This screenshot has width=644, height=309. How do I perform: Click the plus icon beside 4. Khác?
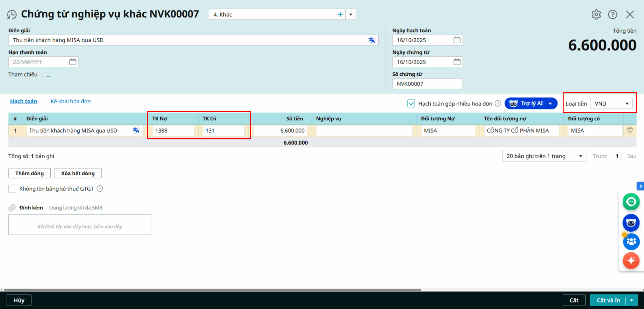(x=340, y=15)
